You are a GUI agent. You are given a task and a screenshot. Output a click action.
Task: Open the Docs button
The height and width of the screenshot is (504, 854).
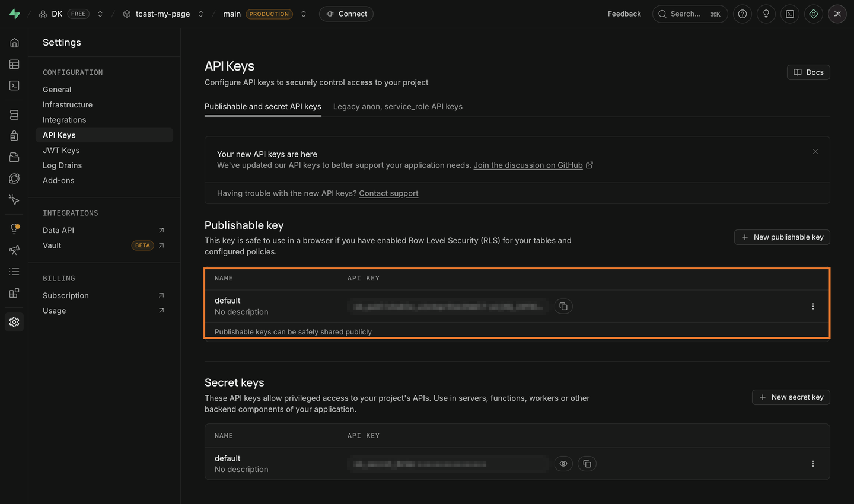tap(808, 72)
